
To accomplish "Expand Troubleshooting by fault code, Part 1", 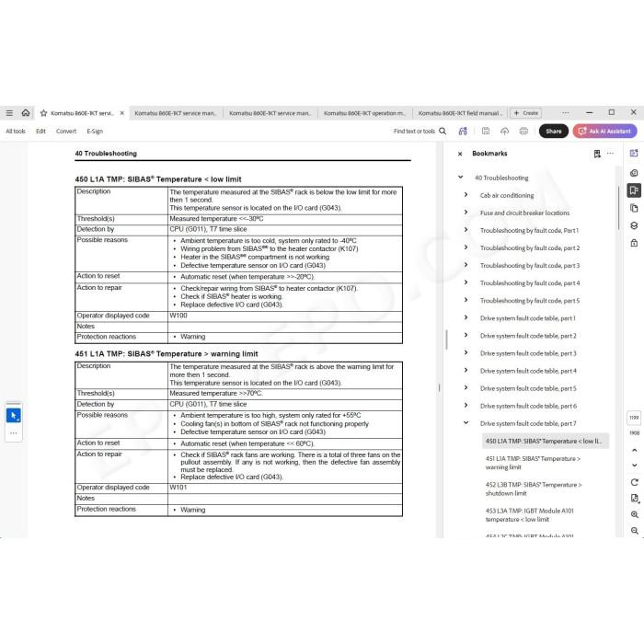I will click(466, 230).
